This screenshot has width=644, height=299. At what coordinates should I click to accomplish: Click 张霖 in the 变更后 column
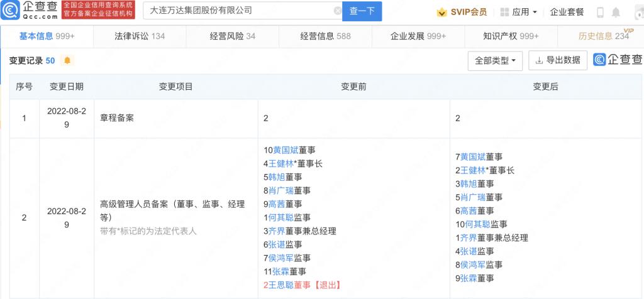click(x=469, y=278)
